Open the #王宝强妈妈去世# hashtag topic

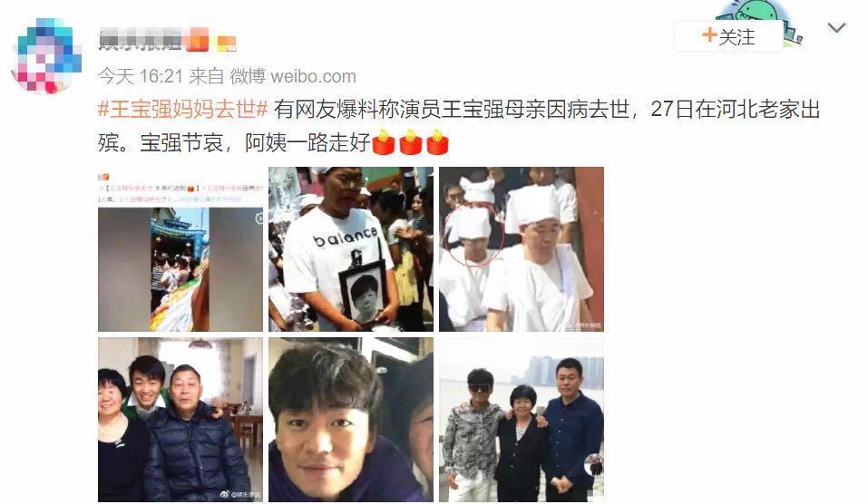[183, 109]
